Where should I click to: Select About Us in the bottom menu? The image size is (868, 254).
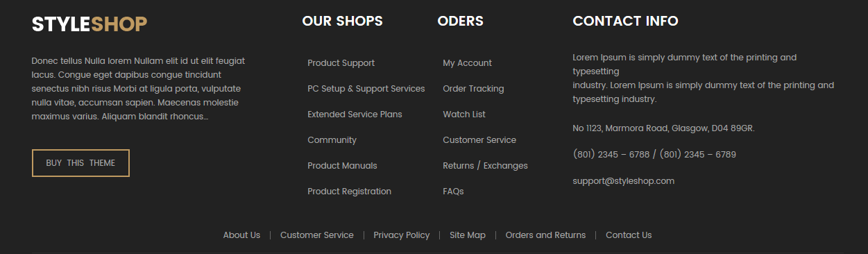pyautogui.click(x=241, y=235)
